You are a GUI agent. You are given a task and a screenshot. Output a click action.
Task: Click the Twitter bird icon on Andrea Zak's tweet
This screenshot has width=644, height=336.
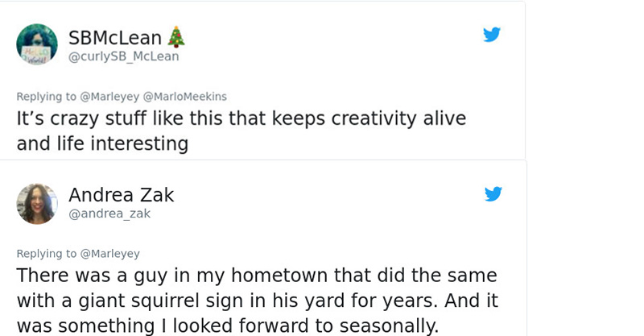(492, 193)
